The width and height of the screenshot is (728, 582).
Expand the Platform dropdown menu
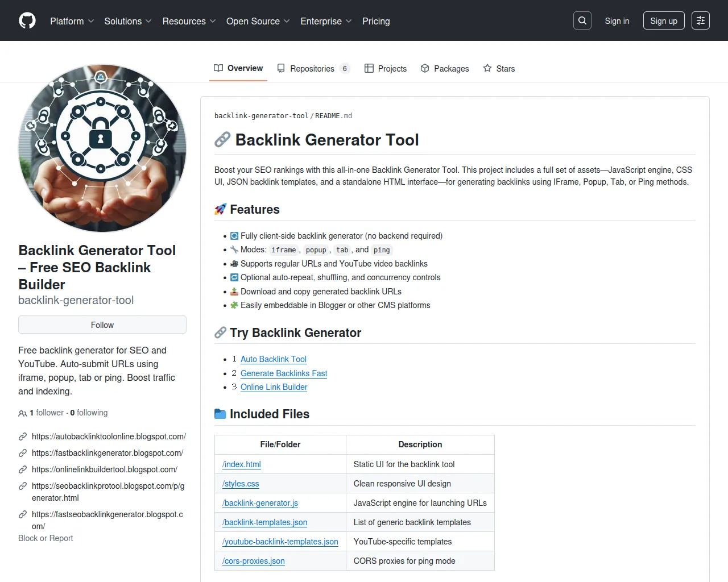click(72, 21)
